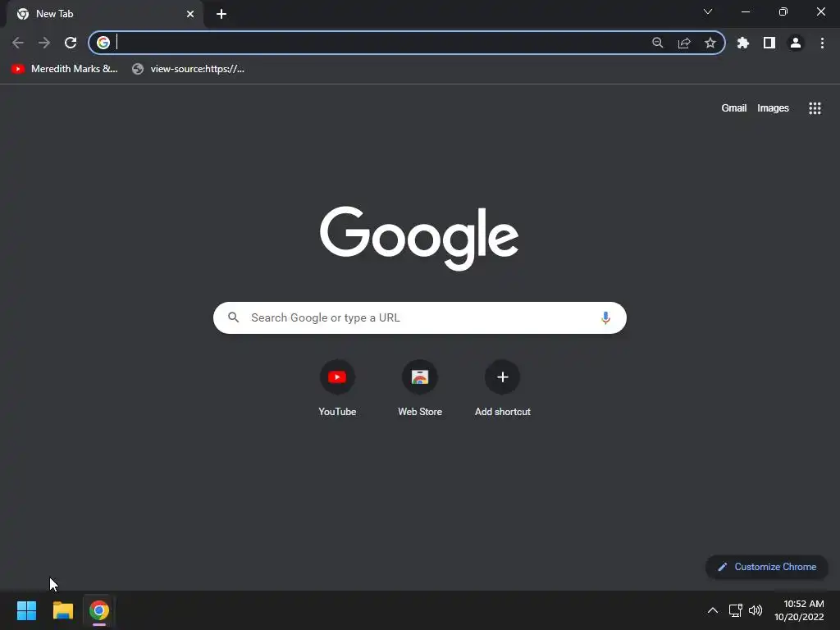Share this page via the share icon

(x=684, y=43)
